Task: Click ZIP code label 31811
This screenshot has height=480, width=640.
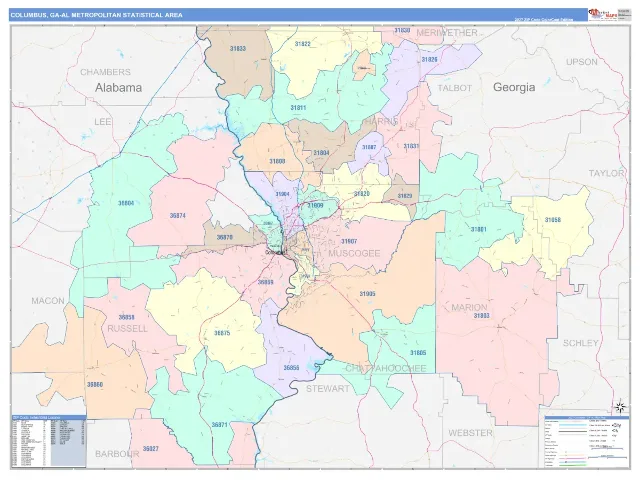Action: click(x=298, y=108)
